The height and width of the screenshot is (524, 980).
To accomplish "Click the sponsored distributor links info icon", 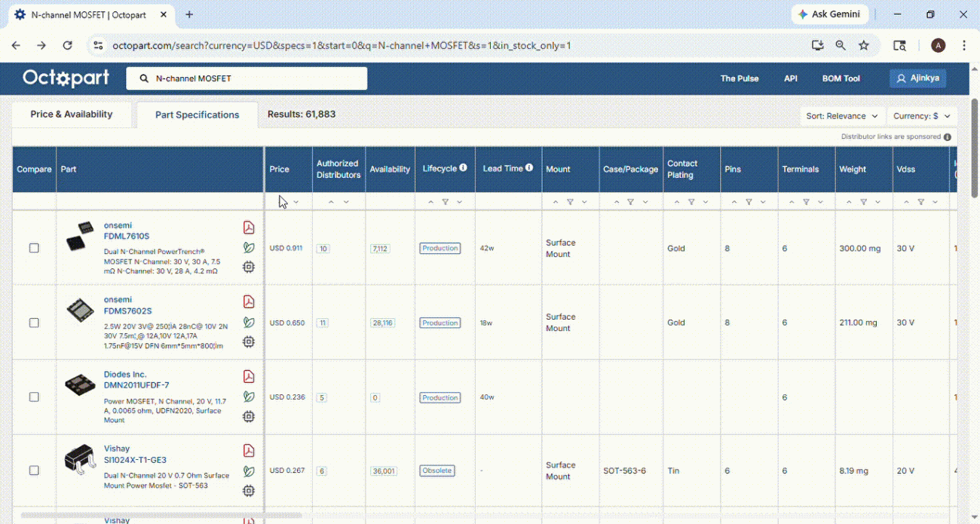I will point(948,137).
